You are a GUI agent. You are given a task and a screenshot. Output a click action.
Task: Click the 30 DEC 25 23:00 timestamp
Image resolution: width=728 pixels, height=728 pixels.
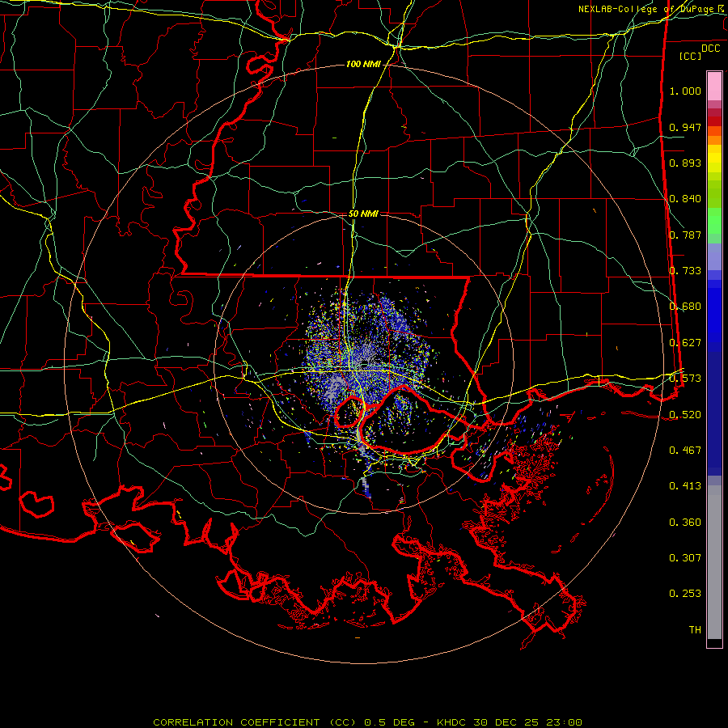(528, 722)
